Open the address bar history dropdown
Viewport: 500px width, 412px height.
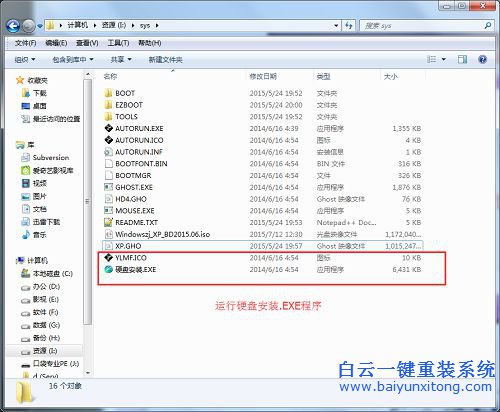click(336, 25)
